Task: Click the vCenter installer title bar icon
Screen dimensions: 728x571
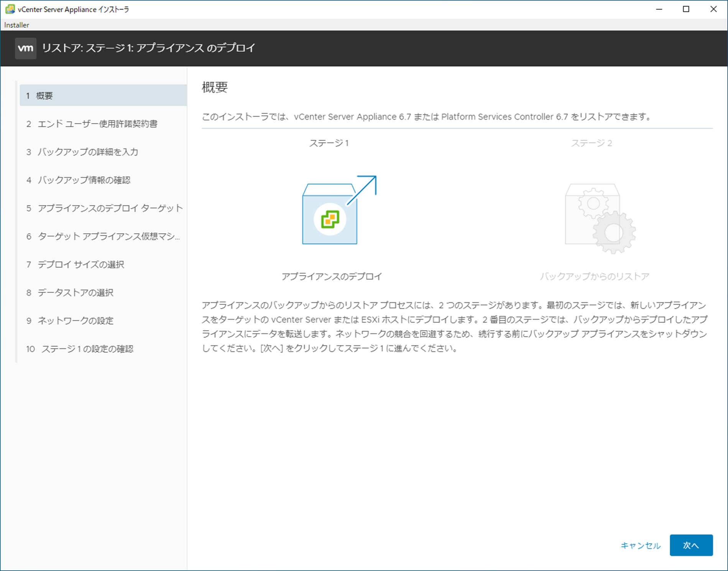Action: pyautogui.click(x=10, y=9)
